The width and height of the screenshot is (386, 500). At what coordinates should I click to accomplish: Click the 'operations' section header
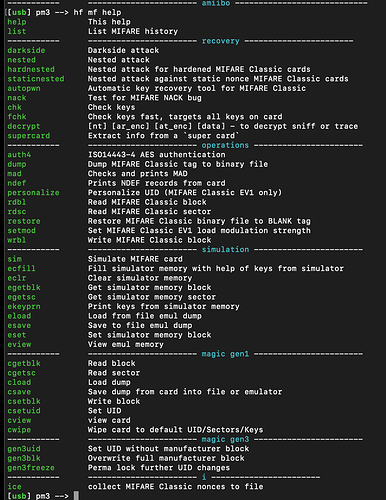click(225, 145)
